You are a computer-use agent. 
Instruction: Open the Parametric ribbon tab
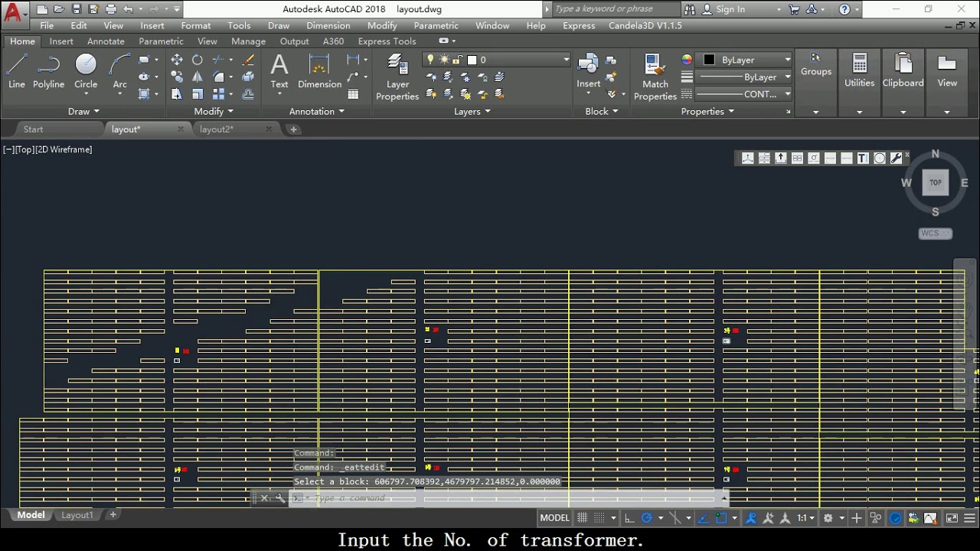click(x=161, y=41)
